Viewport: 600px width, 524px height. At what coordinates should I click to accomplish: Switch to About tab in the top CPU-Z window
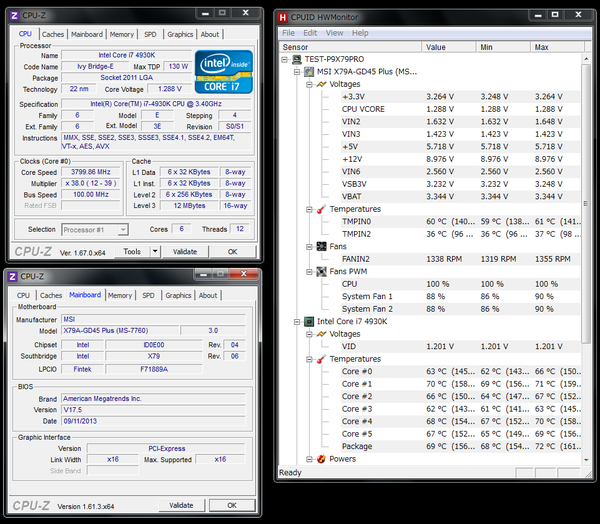tap(210, 34)
